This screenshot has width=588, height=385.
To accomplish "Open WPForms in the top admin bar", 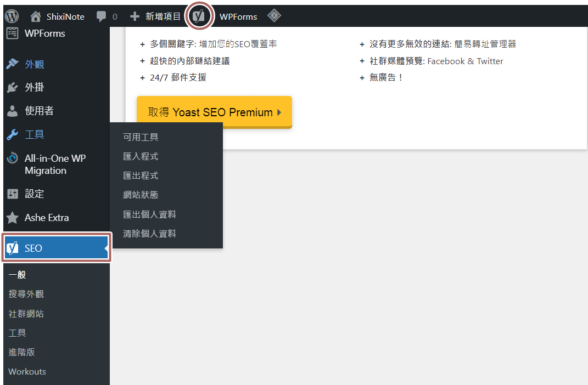I will (238, 16).
